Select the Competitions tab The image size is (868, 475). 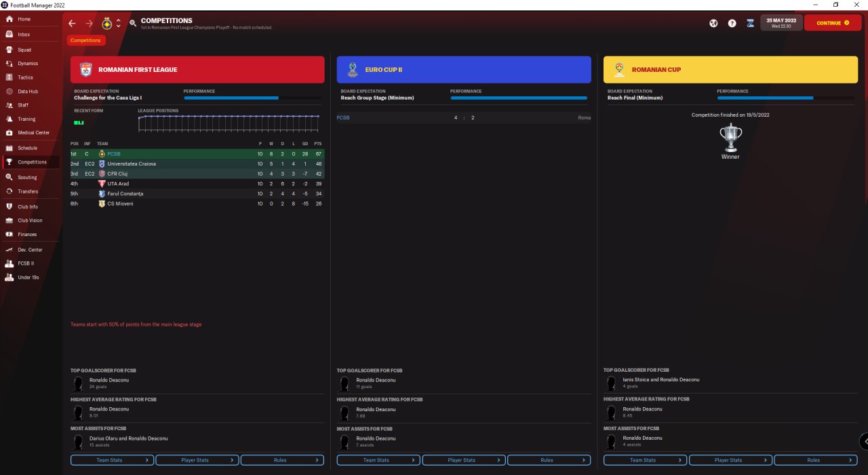[85, 40]
